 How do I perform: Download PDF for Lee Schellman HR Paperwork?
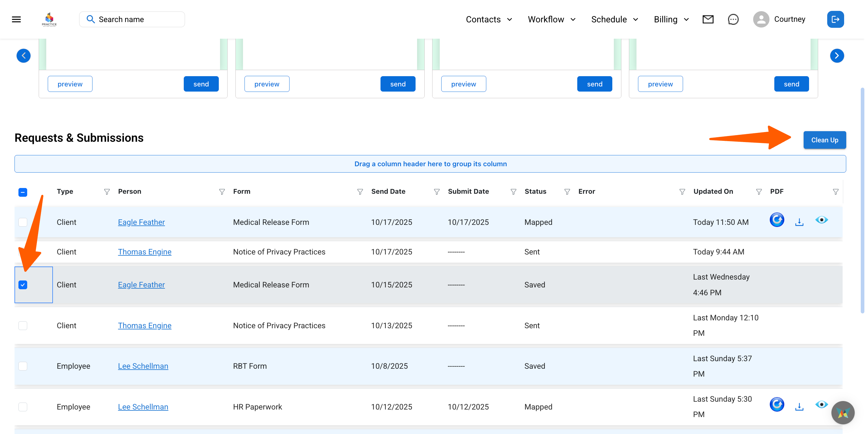click(x=799, y=407)
